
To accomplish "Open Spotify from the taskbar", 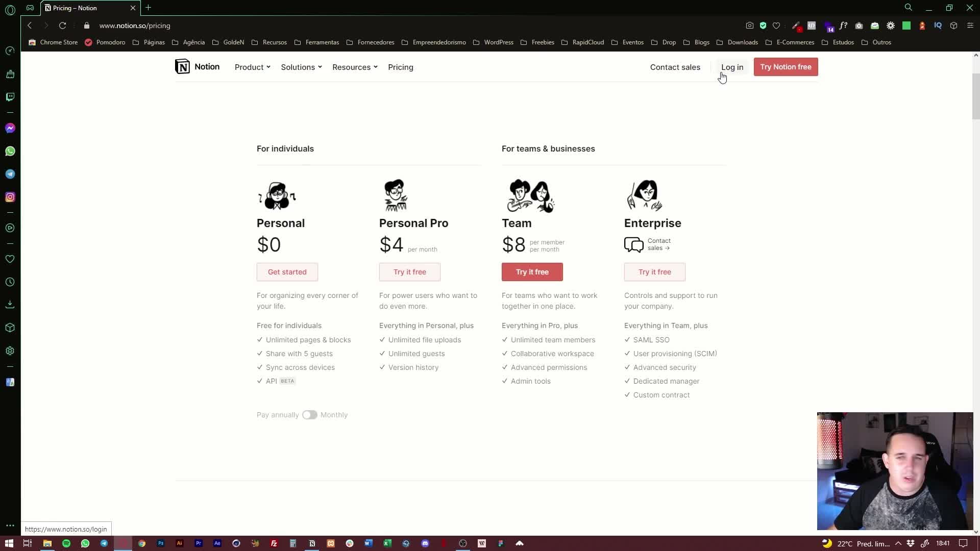I will point(66,543).
